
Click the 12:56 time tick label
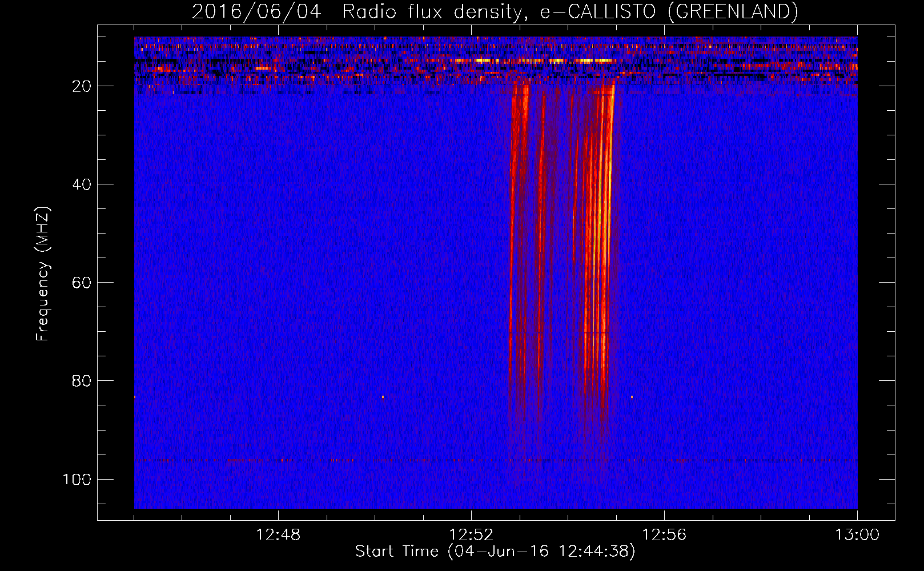click(664, 535)
